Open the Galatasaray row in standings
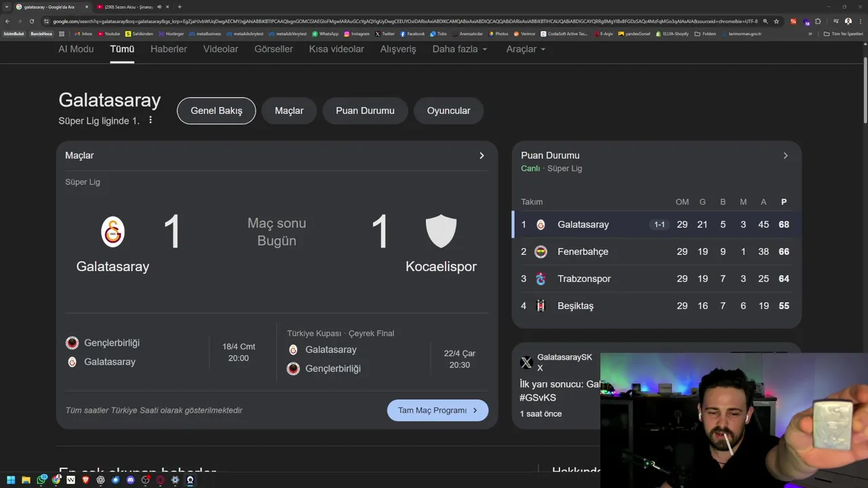The width and height of the screenshot is (868, 488). [x=656, y=224]
